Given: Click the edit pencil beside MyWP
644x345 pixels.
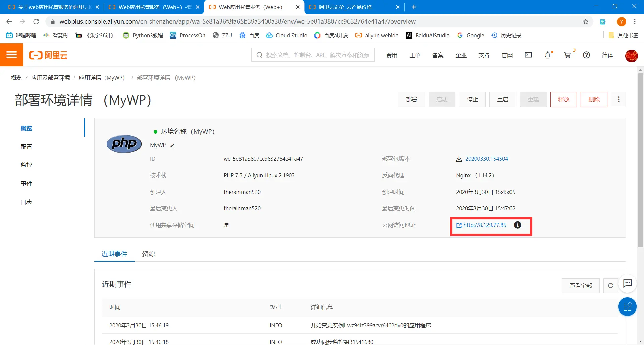Looking at the screenshot, I should (x=172, y=146).
